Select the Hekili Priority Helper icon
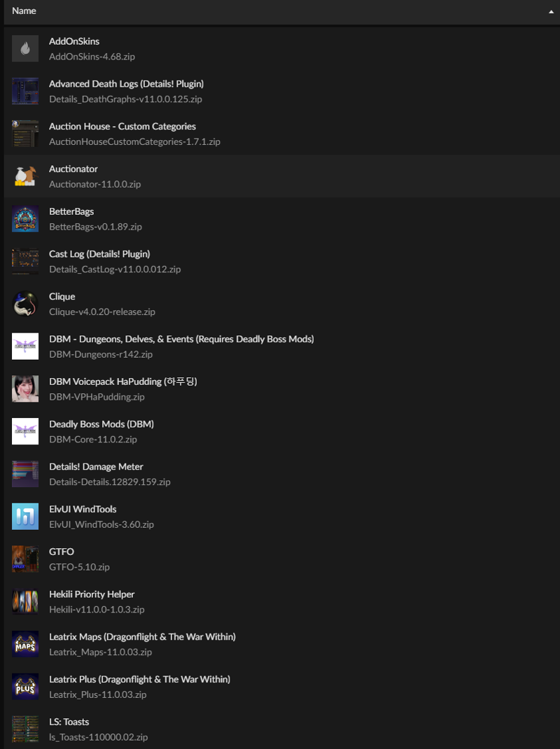Viewport: 560px width, 749px height. click(24, 601)
